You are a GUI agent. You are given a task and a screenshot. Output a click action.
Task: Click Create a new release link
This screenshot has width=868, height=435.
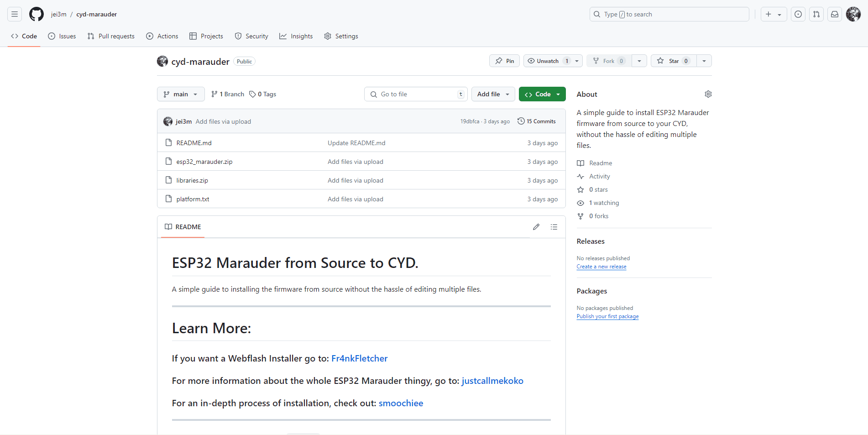(x=601, y=267)
